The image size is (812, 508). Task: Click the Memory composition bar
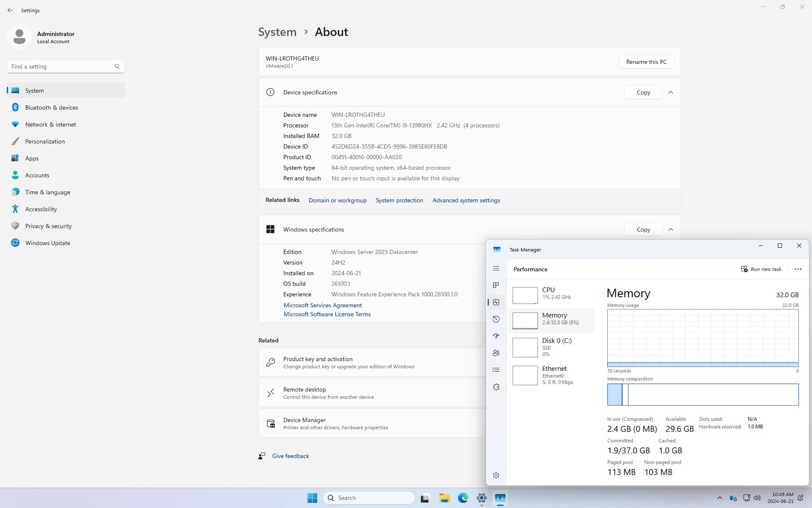(x=703, y=395)
